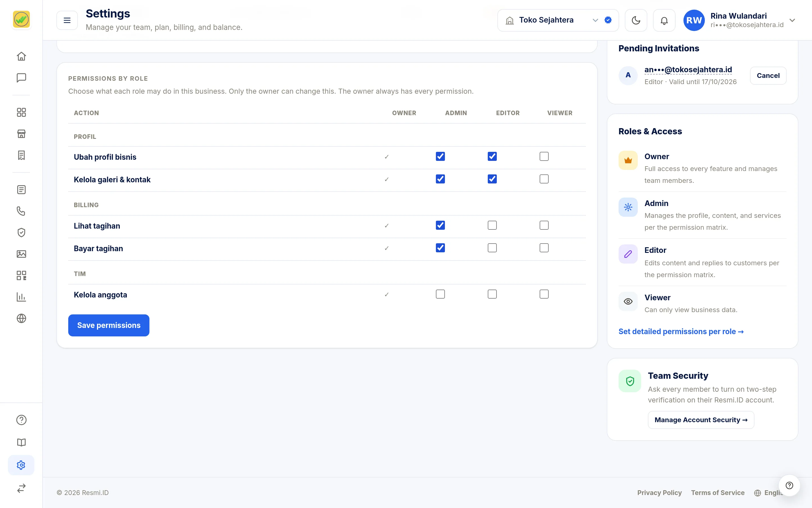Open the receipt sidebar icon
Viewport: 812px width, 508px height.
pyautogui.click(x=21, y=155)
